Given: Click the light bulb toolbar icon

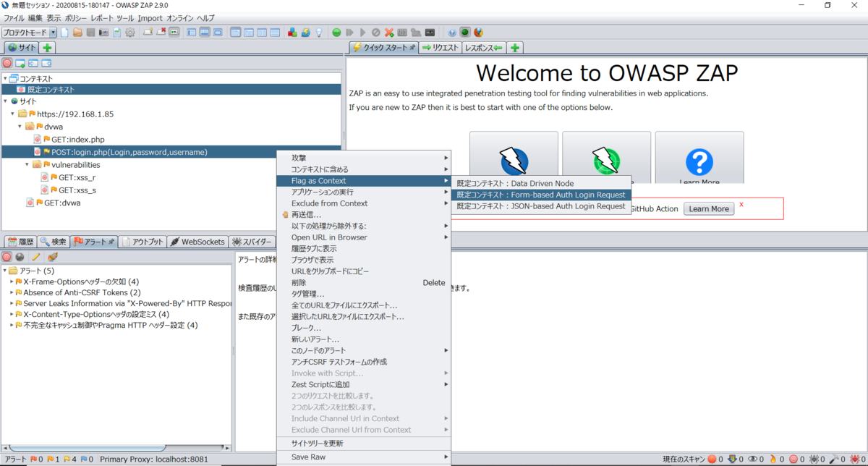Looking at the screenshot, I should pos(318,33).
